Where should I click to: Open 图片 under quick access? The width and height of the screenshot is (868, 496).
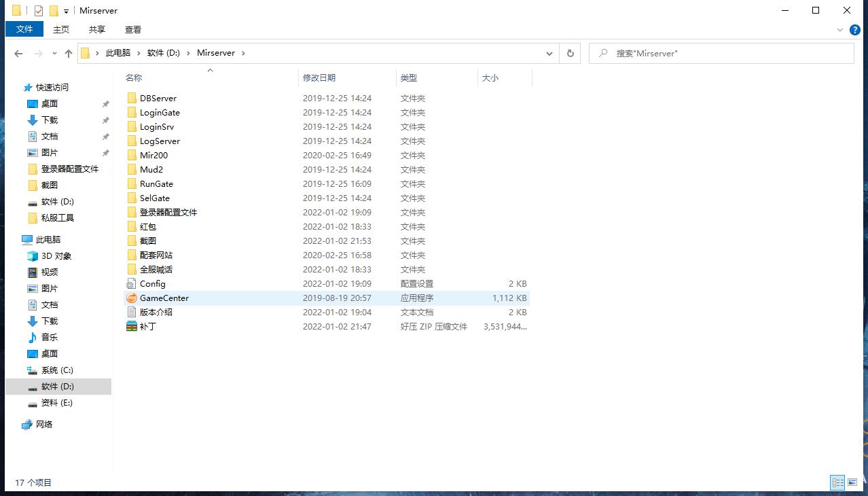pos(50,152)
